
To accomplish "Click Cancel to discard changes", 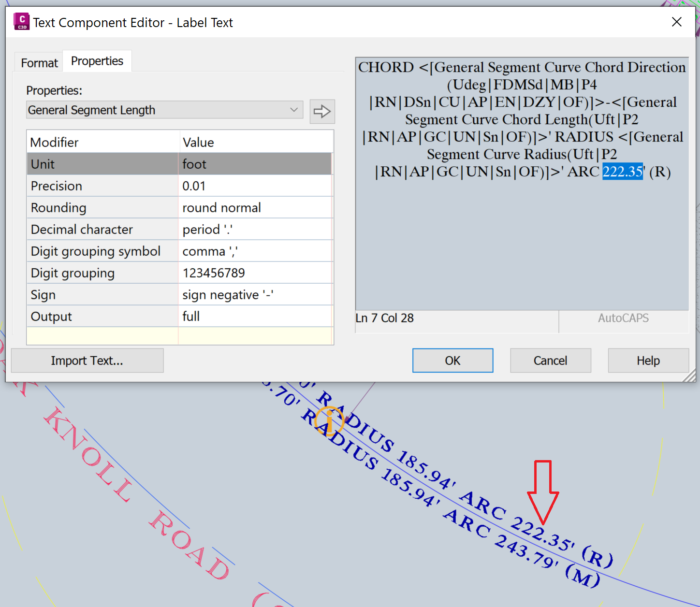I will tap(550, 360).
